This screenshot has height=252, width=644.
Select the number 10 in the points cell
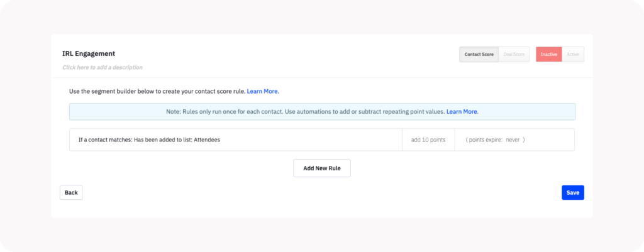426,140
